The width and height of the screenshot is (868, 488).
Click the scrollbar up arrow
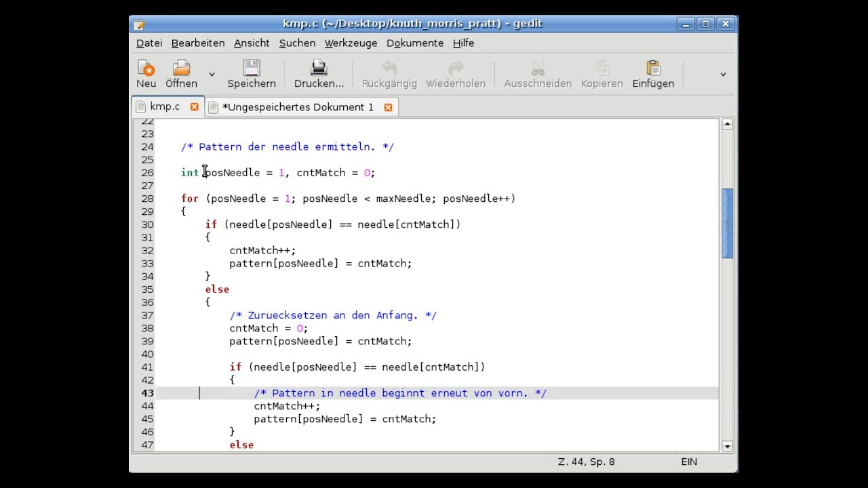(727, 124)
